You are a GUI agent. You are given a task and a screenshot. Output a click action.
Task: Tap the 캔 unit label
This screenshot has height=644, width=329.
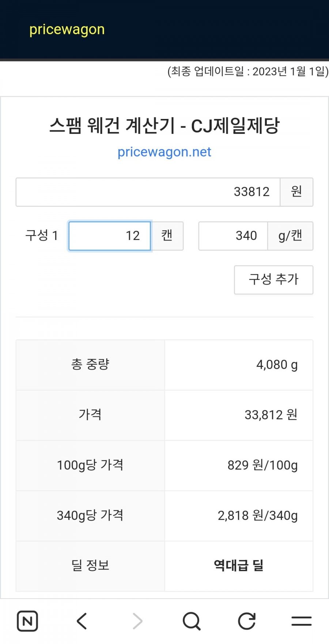pyautogui.click(x=167, y=236)
